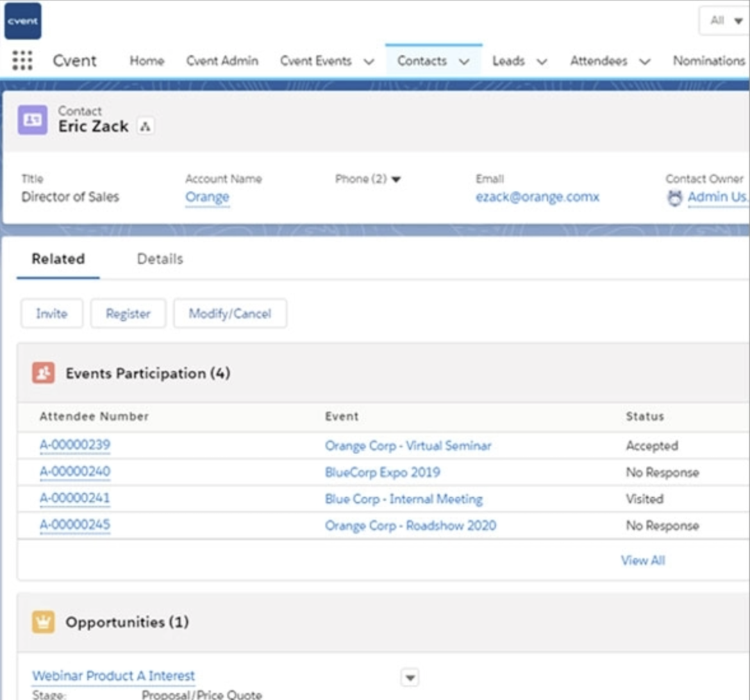Click the Status column header
Image resolution: width=750 pixels, height=700 pixels.
pos(644,416)
